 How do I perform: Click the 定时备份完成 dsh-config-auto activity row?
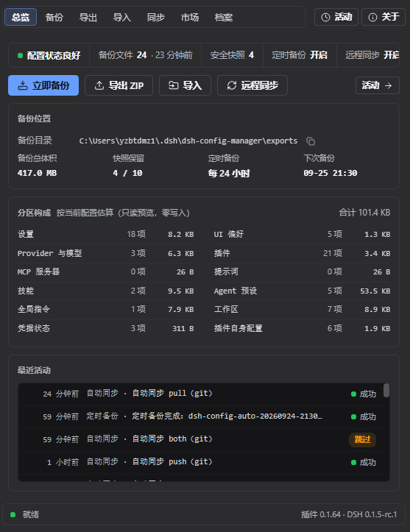point(201,417)
